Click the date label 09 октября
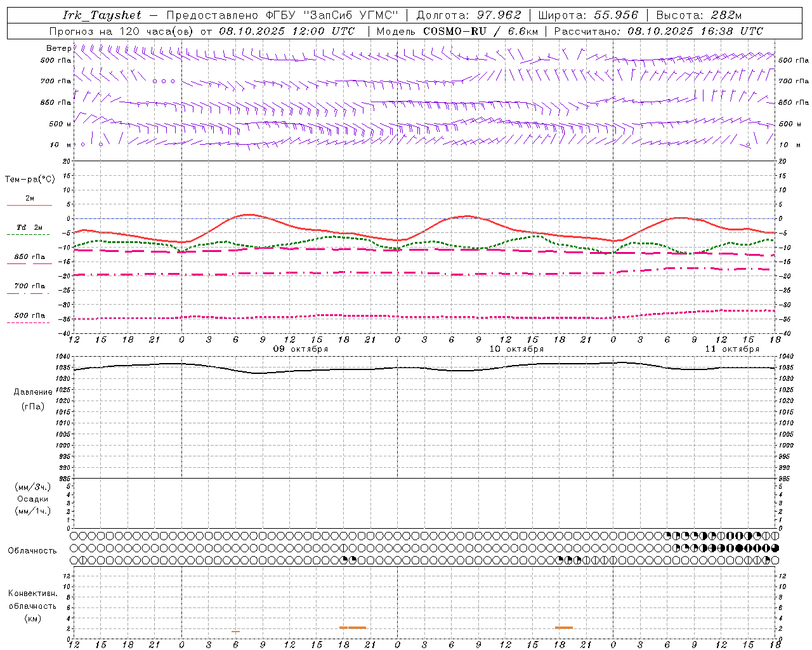Image resolution: width=812 pixels, height=650 pixels. coord(301,348)
